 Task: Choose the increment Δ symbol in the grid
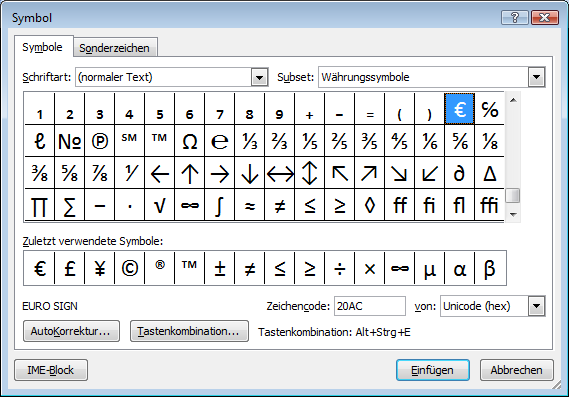pos(490,173)
